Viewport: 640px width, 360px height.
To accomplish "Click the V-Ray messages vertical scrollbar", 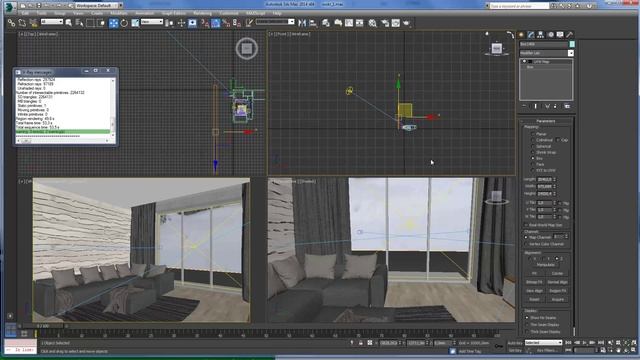I will [113, 108].
